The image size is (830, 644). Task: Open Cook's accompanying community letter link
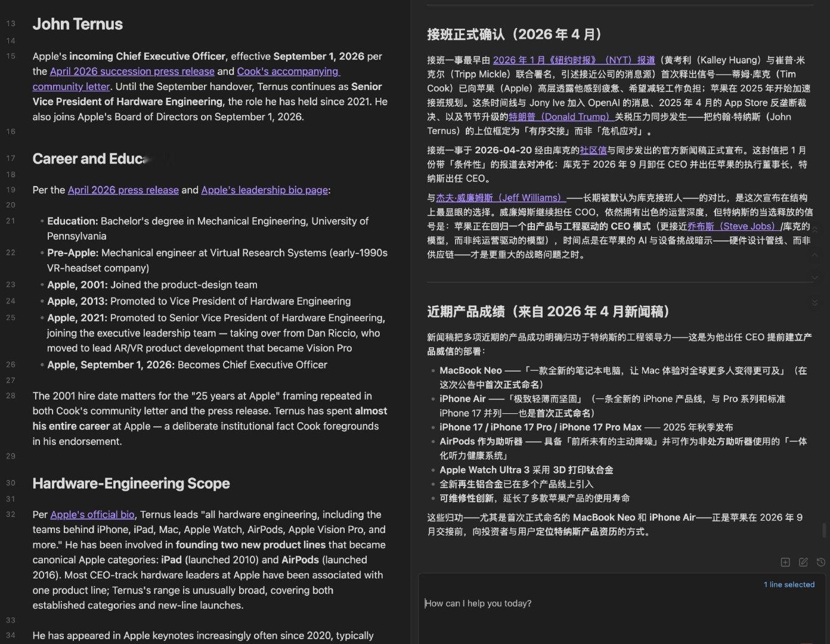tap(288, 71)
